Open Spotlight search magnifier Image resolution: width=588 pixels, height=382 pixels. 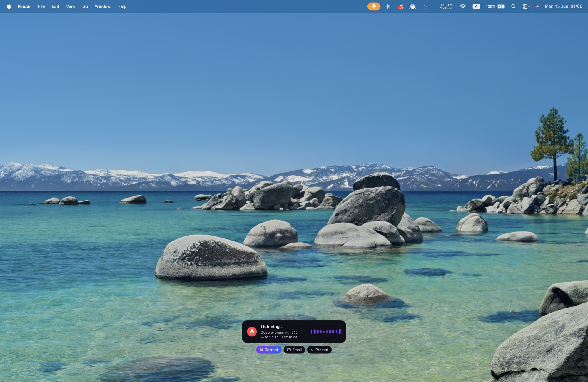(513, 6)
